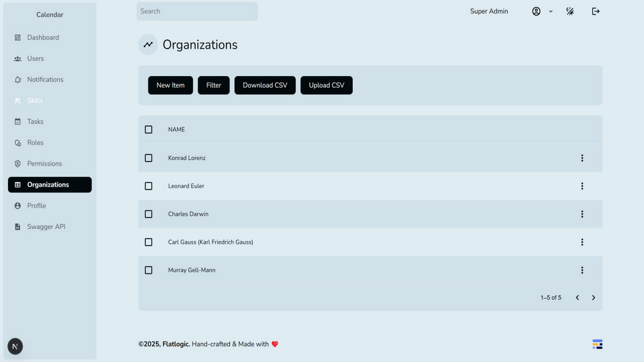644x362 pixels.
Task: Click the Organizations table icon
Action: point(18,185)
